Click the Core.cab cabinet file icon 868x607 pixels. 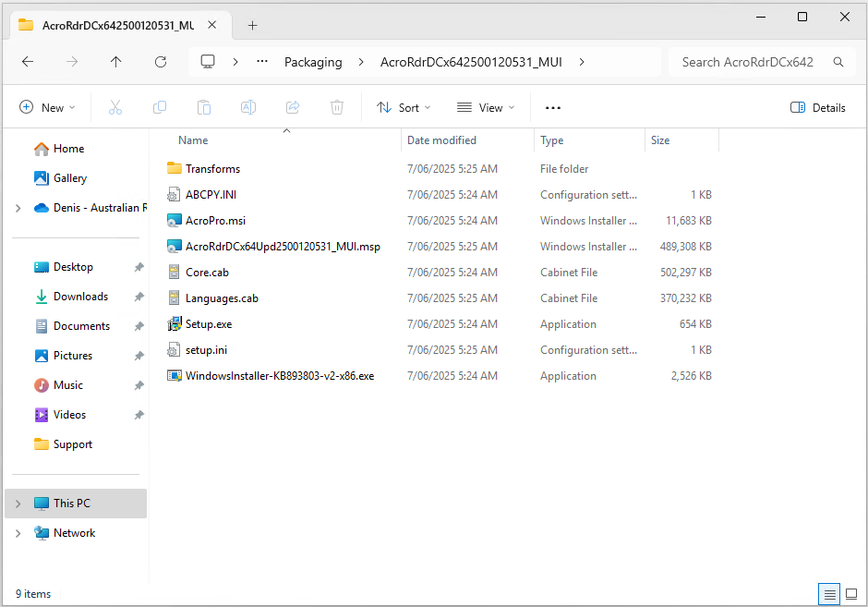click(x=175, y=273)
